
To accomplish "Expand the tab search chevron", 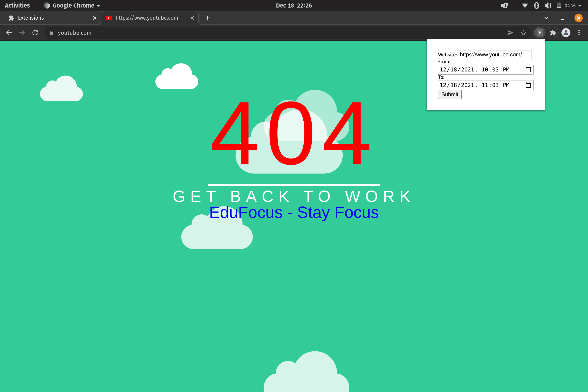I will (x=546, y=18).
